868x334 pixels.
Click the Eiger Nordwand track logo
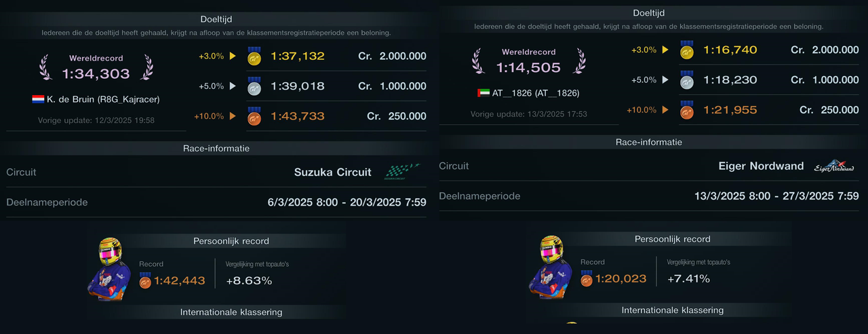(833, 166)
